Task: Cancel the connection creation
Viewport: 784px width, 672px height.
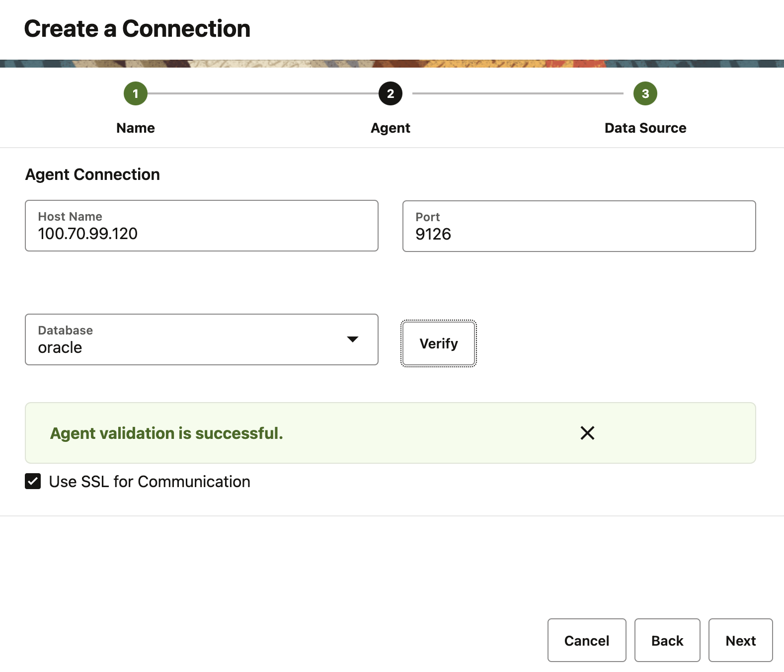Action: (586, 640)
